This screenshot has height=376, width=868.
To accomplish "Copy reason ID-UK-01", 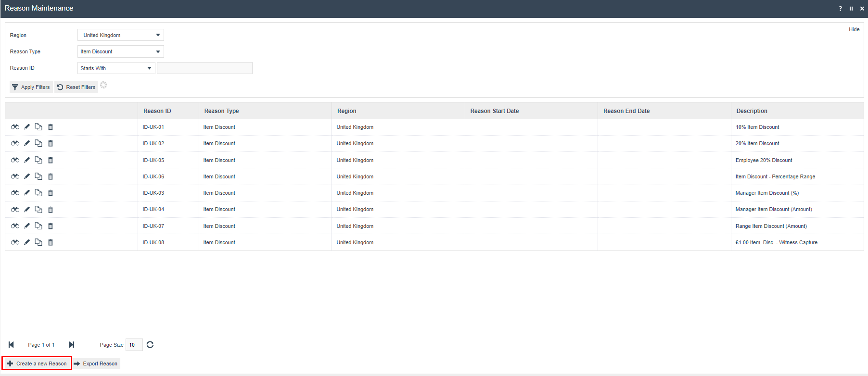I will pos(38,127).
